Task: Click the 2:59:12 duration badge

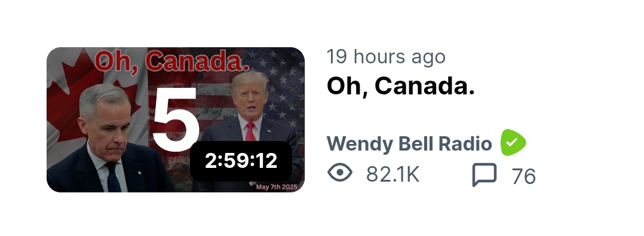Action: click(x=241, y=161)
